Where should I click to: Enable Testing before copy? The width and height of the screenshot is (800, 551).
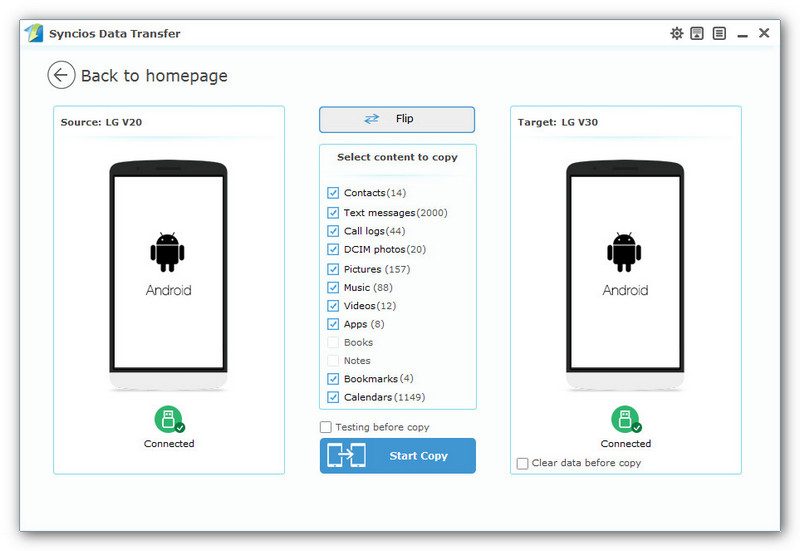point(326,427)
